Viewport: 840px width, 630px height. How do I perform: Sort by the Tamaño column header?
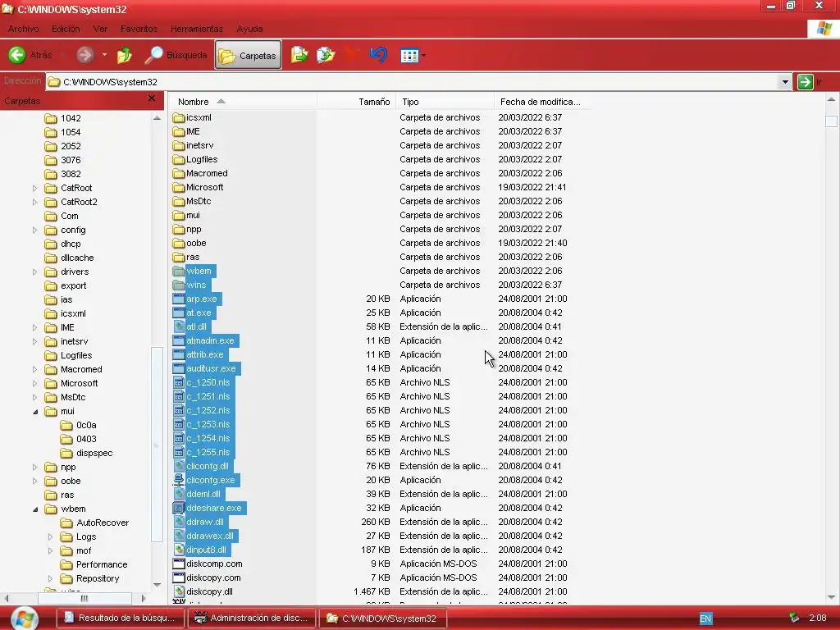pyautogui.click(x=356, y=101)
